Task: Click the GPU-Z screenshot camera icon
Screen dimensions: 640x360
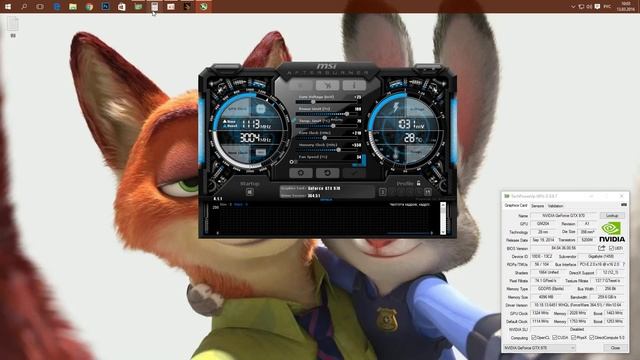Action: point(623,205)
